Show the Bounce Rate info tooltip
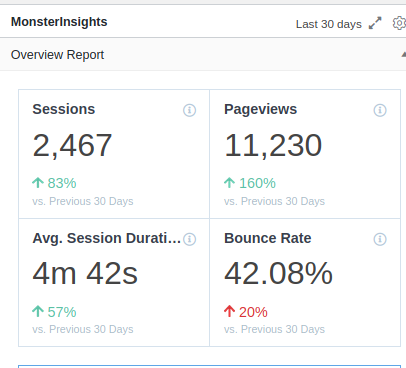Image resolution: width=406 pixels, height=368 pixels. 380,239
